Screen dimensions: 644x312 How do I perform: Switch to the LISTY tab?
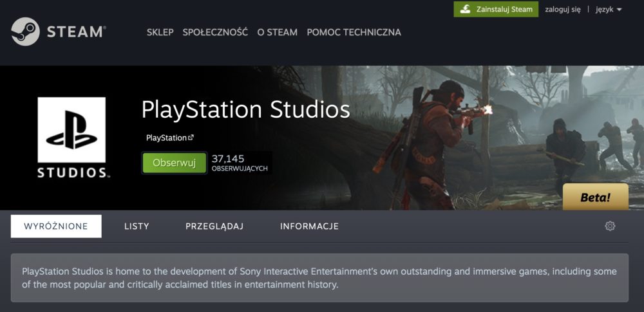[137, 226]
